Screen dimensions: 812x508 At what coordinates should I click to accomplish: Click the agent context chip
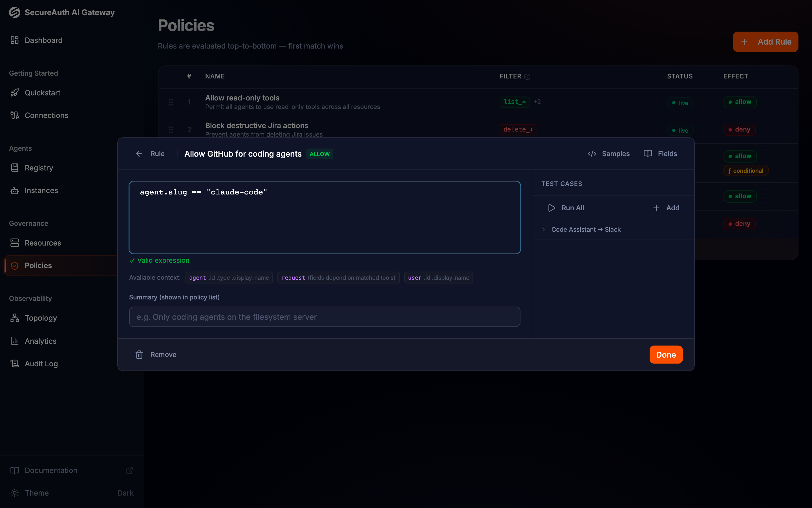[x=229, y=277]
